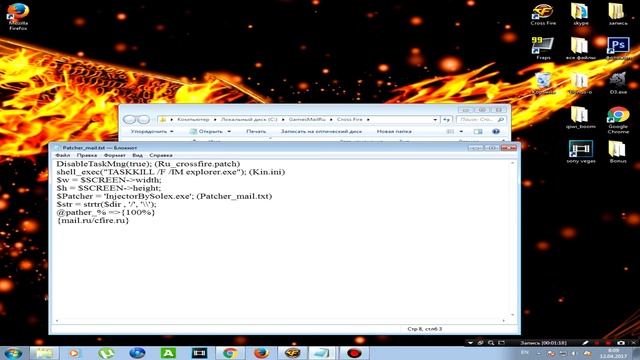Select the запись folder on desktop
Viewport: 640px width, 360px height.
click(x=618, y=15)
